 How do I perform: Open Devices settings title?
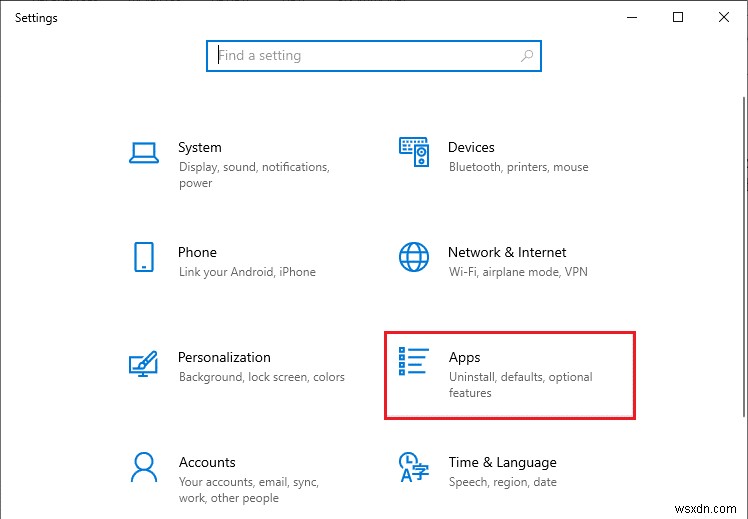pyautogui.click(x=471, y=147)
